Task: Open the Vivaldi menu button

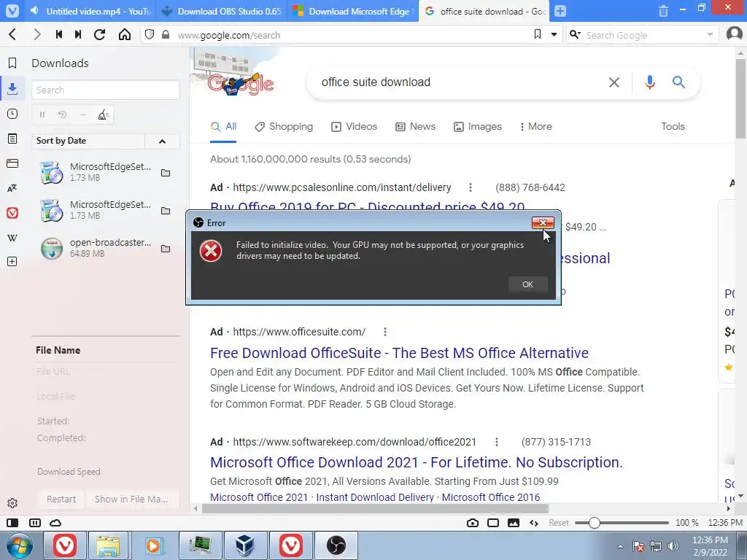Action: 12,10
